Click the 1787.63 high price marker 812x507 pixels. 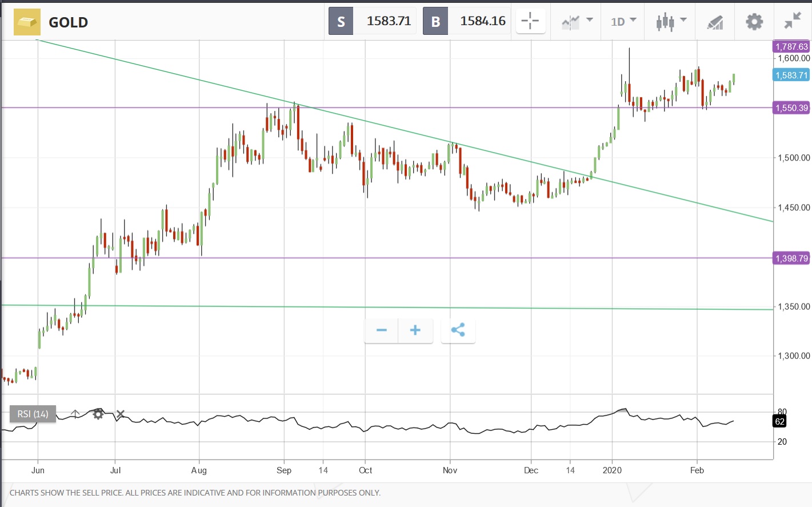791,46
